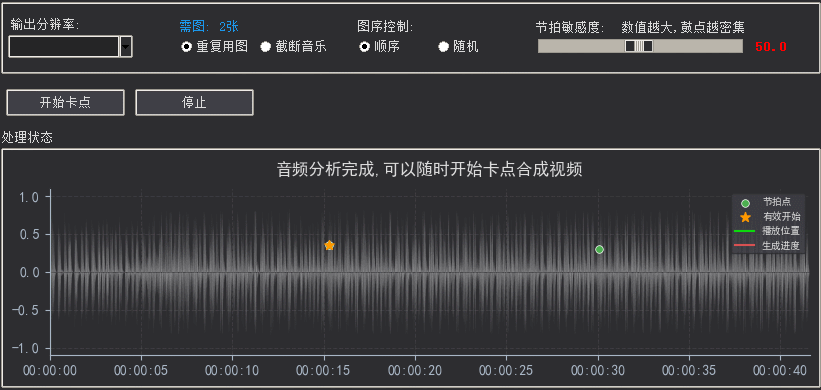Click the beat sensitivity slider handle
The width and height of the screenshot is (821, 390).
pyautogui.click(x=639, y=46)
